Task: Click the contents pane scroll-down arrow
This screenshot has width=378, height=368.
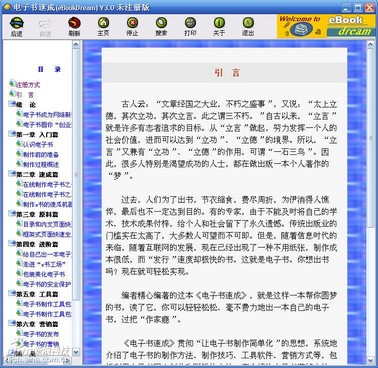Action: (76, 352)
